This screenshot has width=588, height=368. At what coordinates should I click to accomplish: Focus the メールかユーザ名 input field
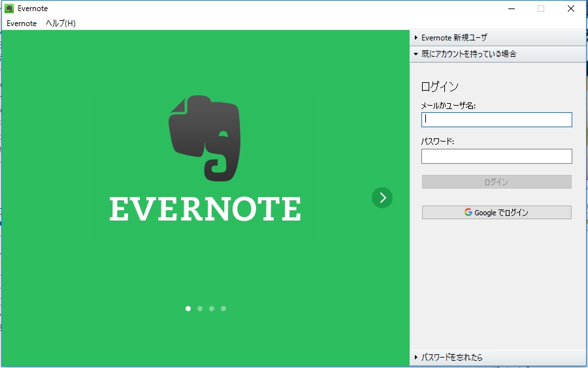[497, 120]
